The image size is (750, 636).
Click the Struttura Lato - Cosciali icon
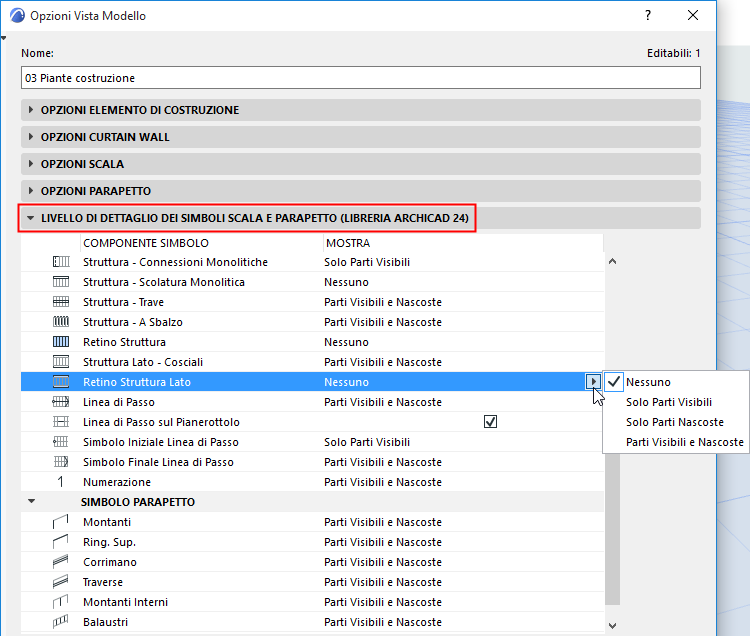coord(61,362)
